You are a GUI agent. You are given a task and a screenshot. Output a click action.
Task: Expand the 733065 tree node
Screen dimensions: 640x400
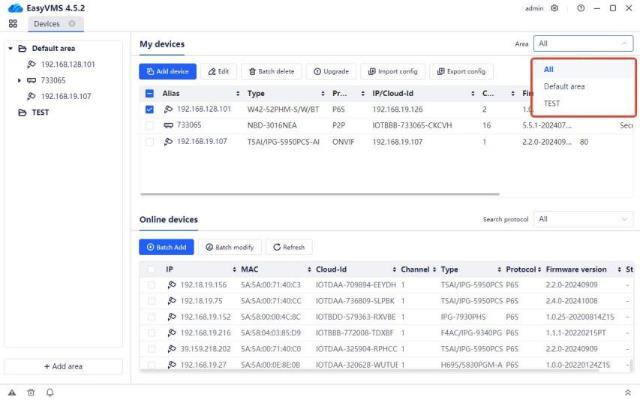click(19, 80)
